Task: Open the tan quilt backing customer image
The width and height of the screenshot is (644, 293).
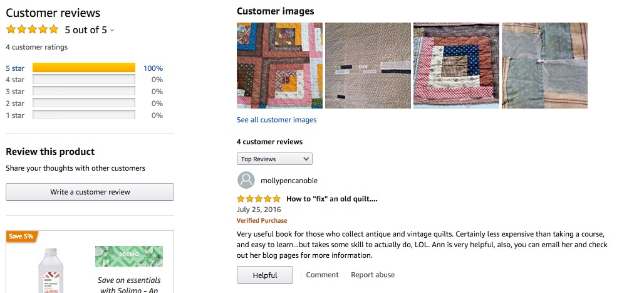Action: point(368,65)
